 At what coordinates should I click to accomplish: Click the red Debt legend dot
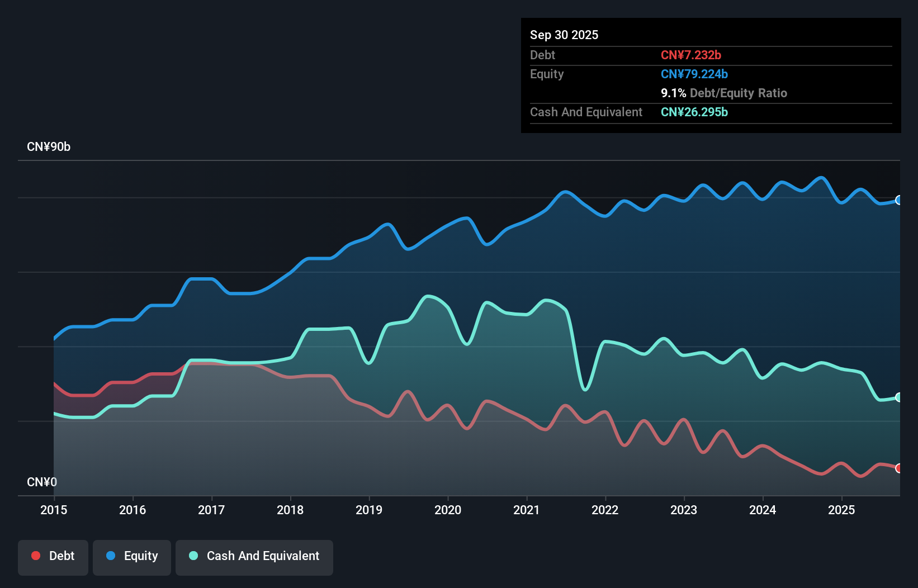(x=35, y=556)
